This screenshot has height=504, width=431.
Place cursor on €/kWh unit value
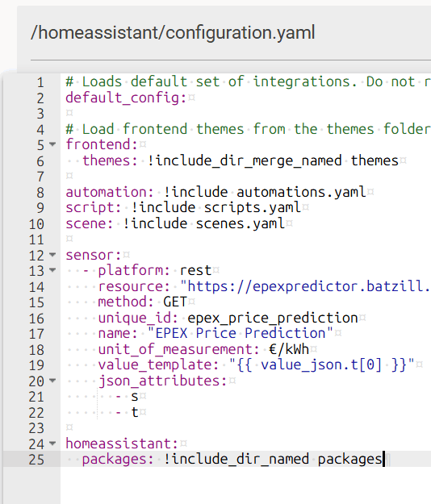(x=288, y=349)
